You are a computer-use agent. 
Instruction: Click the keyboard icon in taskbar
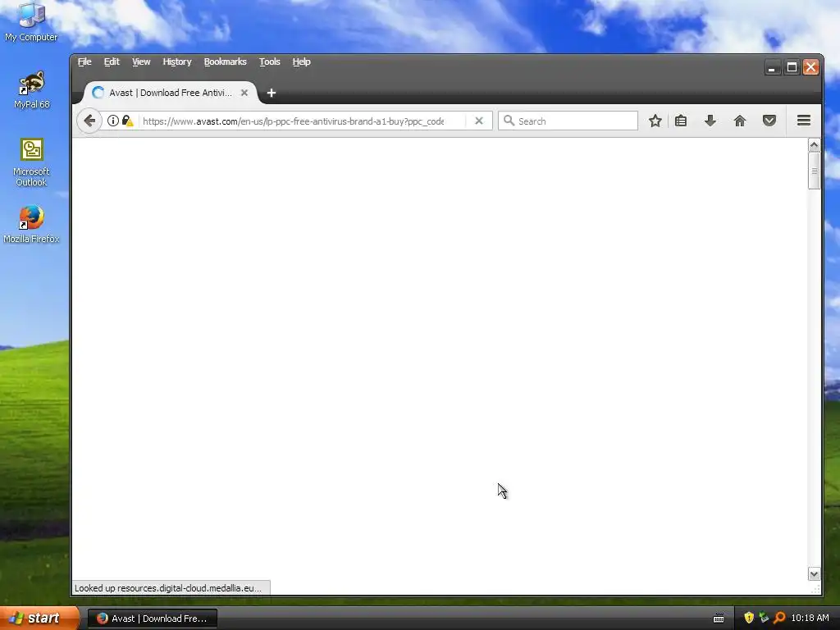719,619
